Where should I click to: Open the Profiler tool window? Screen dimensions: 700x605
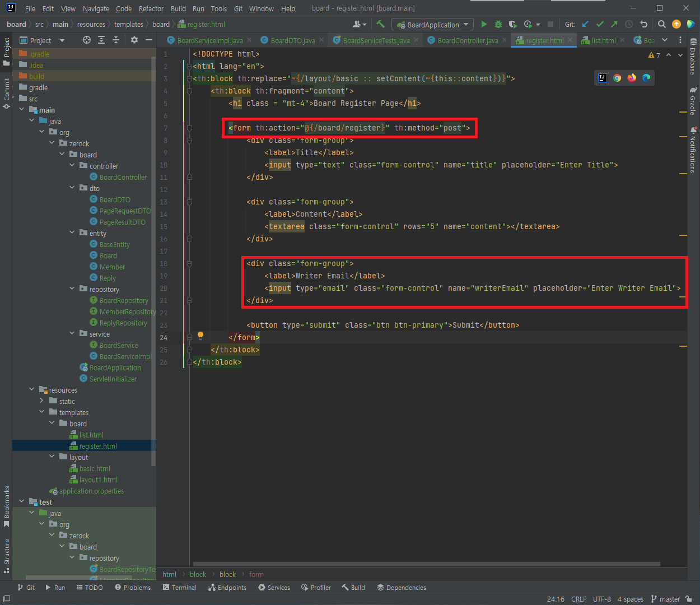(316, 588)
